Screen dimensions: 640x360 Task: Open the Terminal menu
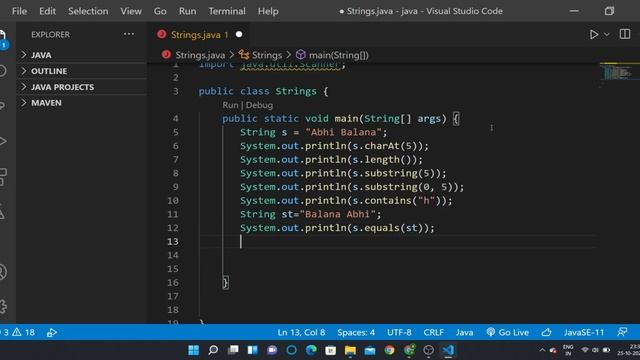coord(227,11)
